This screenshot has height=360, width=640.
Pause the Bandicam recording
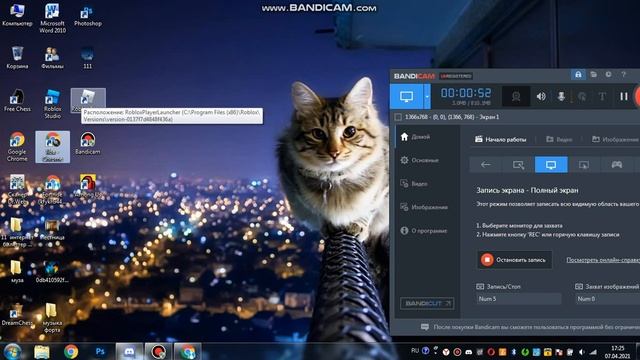624,97
